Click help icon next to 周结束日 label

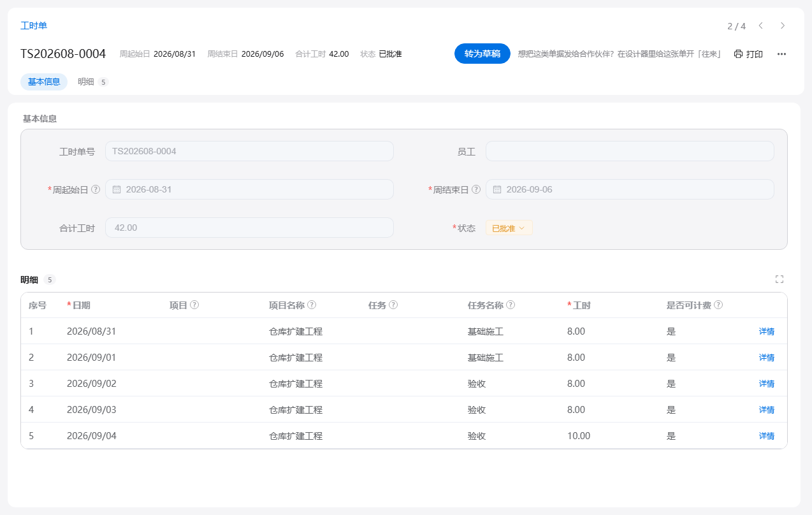476,189
